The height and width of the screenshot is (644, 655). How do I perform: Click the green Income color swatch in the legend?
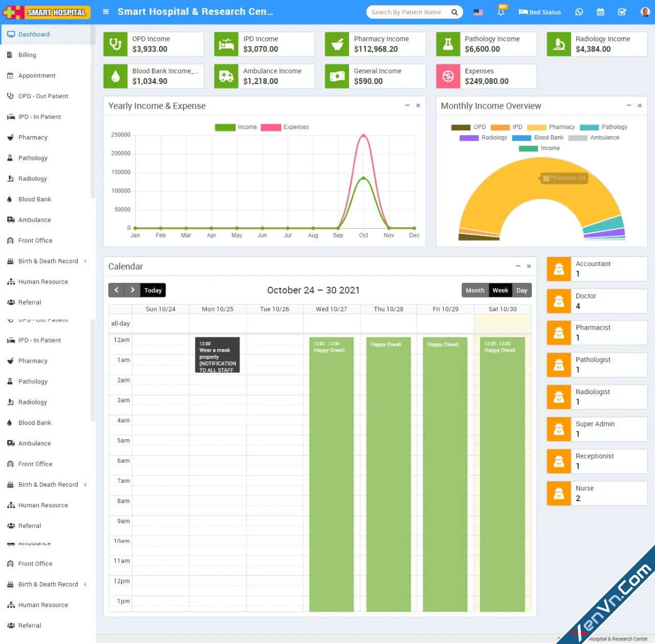pyautogui.click(x=225, y=127)
